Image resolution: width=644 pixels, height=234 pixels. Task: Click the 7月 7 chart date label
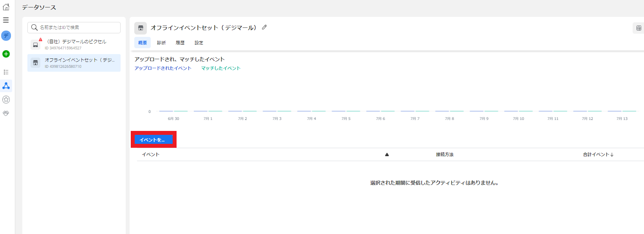click(x=415, y=118)
